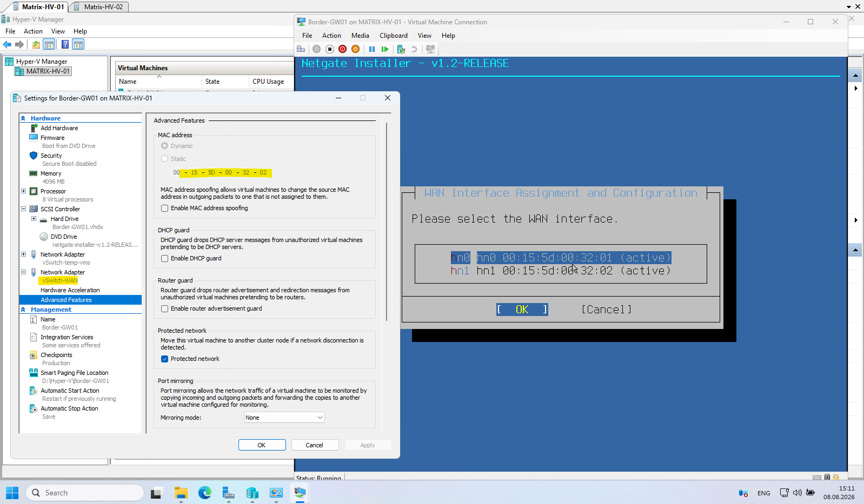Go back in Hyper-V Manager toolbar
The height and width of the screenshot is (504, 864).
pyautogui.click(x=7, y=44)
